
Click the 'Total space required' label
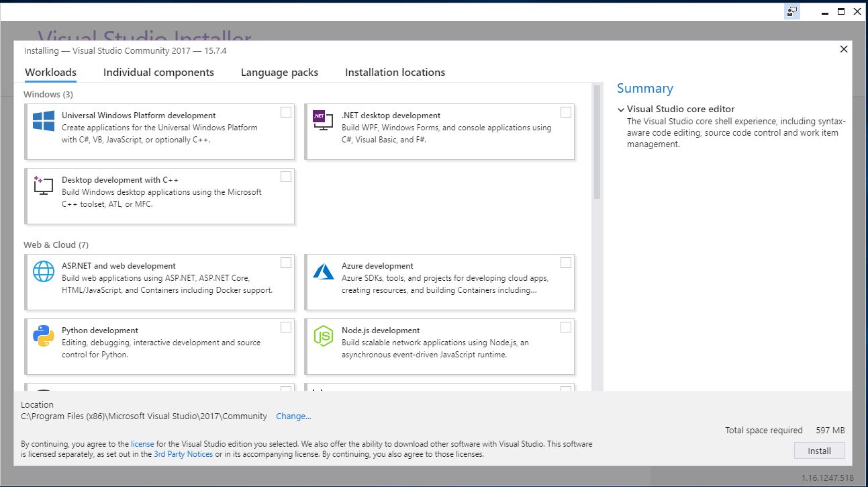(x=763, y=431)
